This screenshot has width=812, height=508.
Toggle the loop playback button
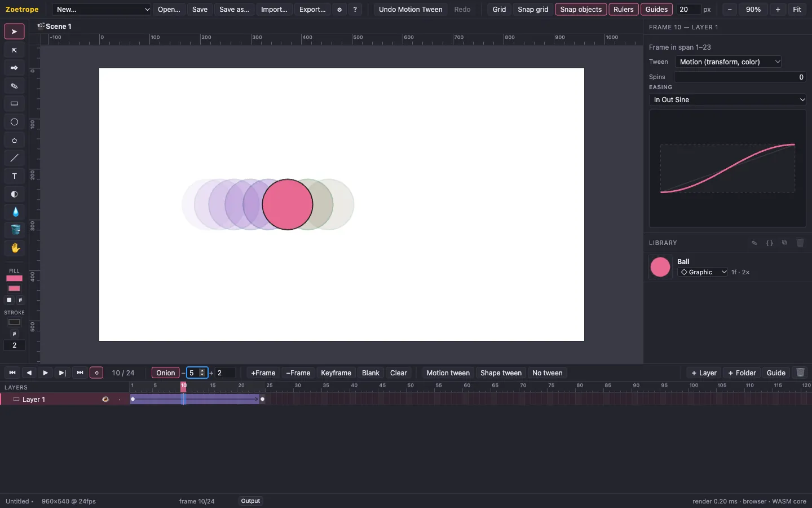(x=96, y=373)
